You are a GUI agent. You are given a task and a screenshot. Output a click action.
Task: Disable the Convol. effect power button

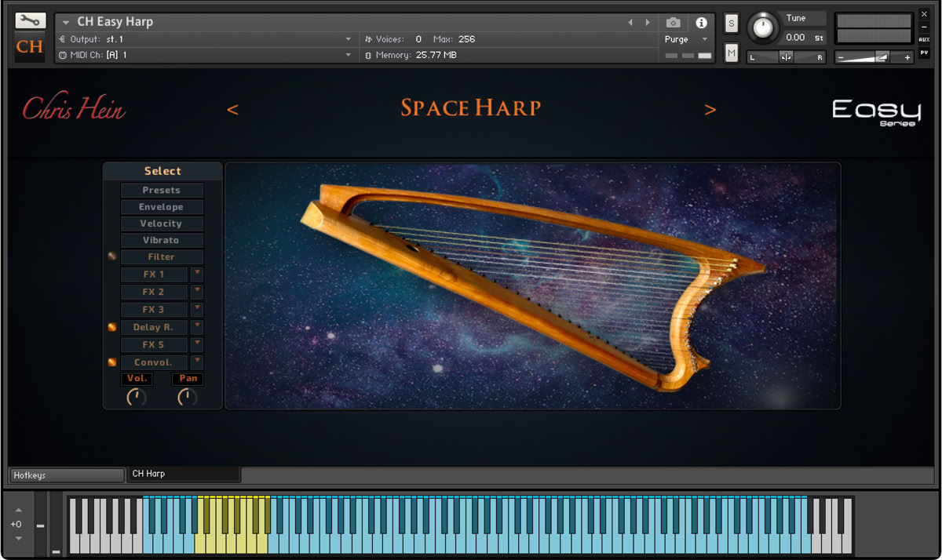tap(112, 362)
